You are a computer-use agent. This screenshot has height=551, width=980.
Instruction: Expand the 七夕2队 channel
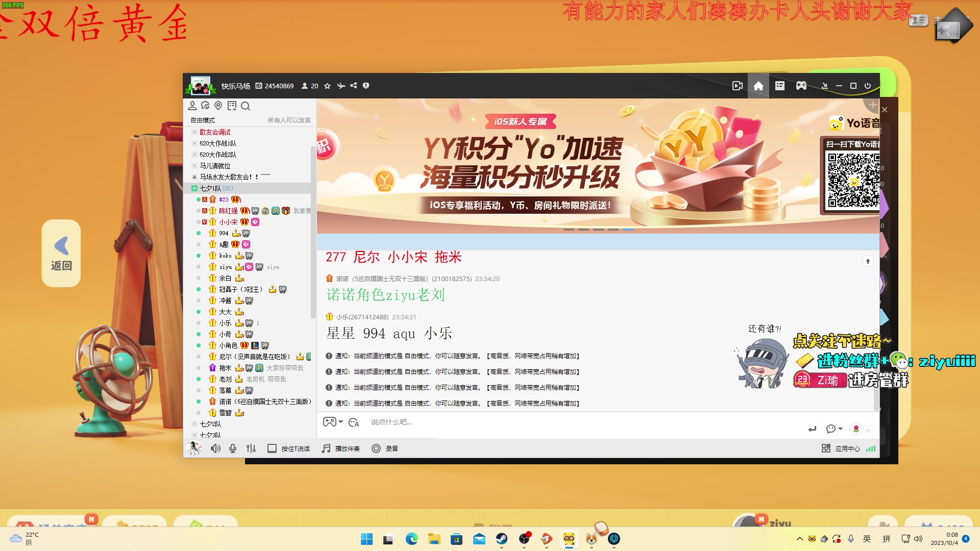coord(194,424)
